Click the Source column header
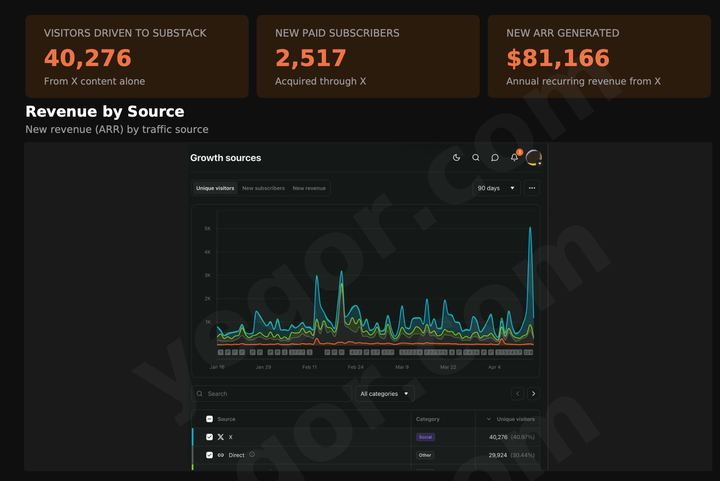 pyautogui.click(x=226, y=419)
